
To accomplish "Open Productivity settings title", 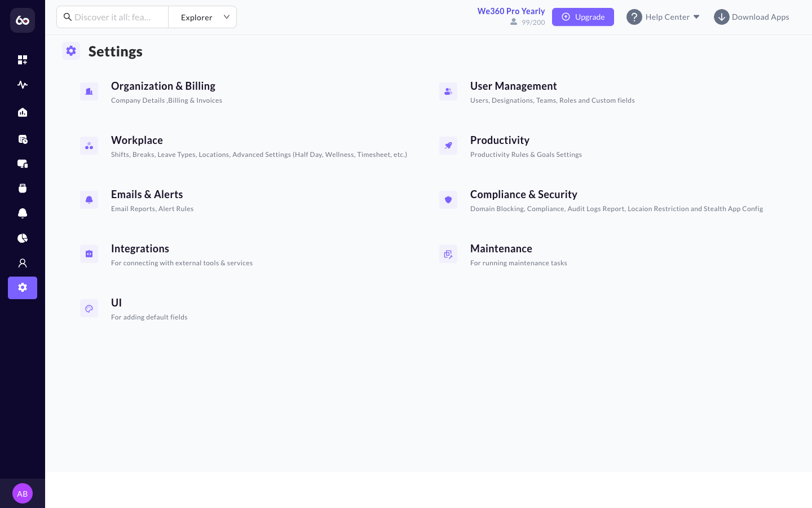I will point(500,140).
